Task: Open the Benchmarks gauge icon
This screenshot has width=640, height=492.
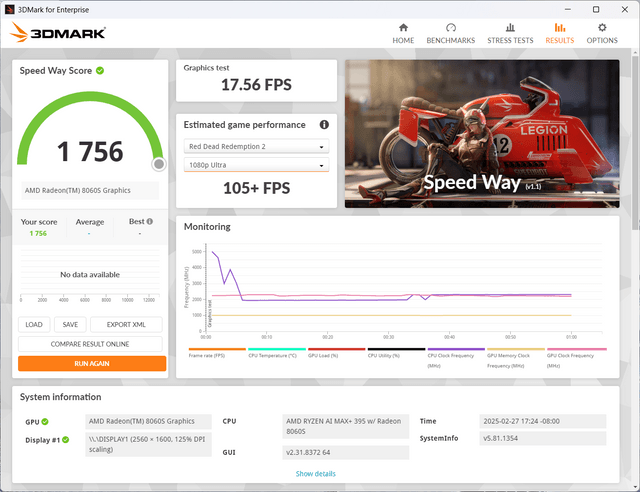Action: 451,27
